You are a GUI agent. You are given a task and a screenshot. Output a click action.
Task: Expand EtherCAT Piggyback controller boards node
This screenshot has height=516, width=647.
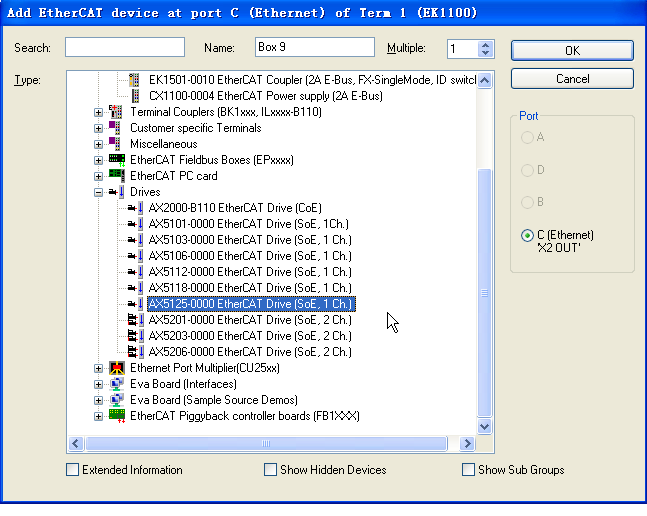click(x=98, y=416)
